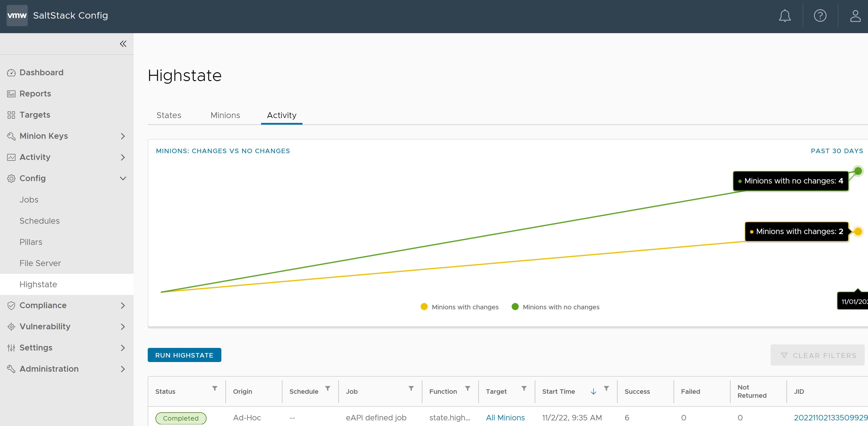Screen dimensions: 868x426
Task: Switch to the Minions tab
Action: (225, 115)
